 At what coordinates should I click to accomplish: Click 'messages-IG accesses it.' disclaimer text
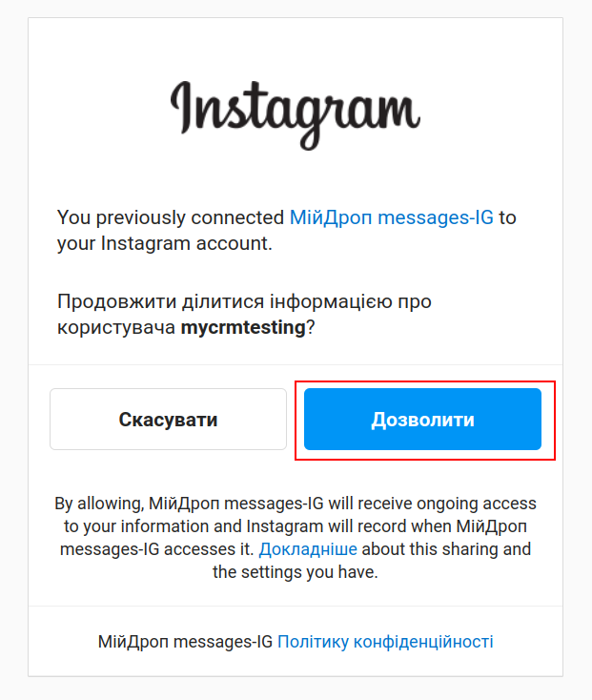click(x=156, y=549)
